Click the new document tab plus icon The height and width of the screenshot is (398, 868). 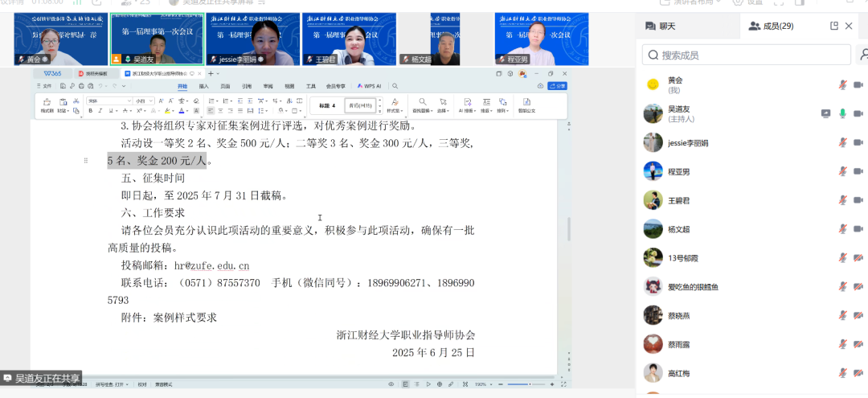[x=211, y=74]
